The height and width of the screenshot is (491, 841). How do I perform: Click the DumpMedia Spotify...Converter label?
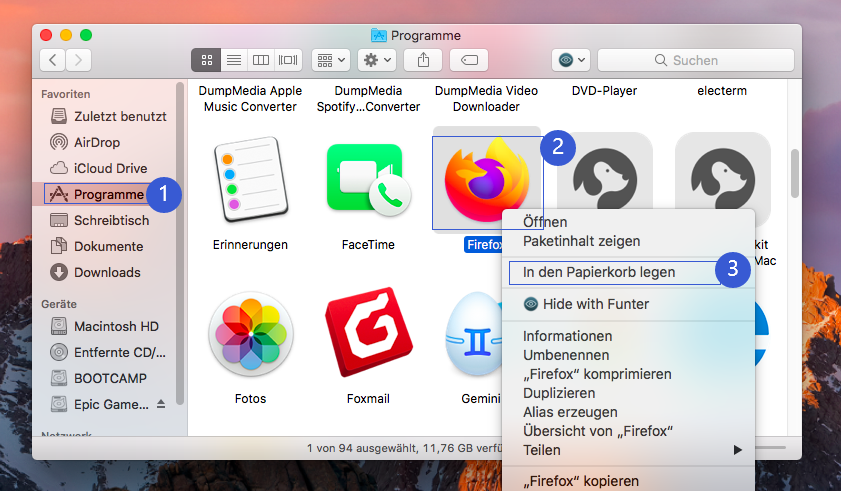click(368, 99)
